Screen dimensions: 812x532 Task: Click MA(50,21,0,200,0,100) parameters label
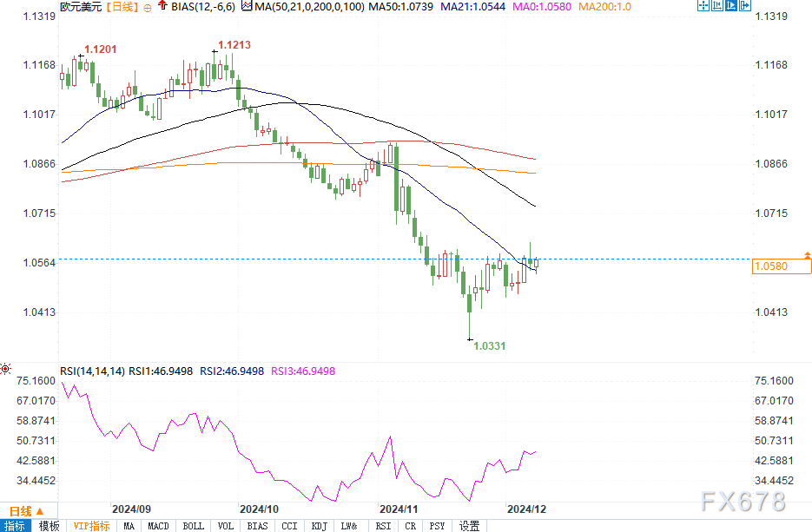tap(310, 7)
